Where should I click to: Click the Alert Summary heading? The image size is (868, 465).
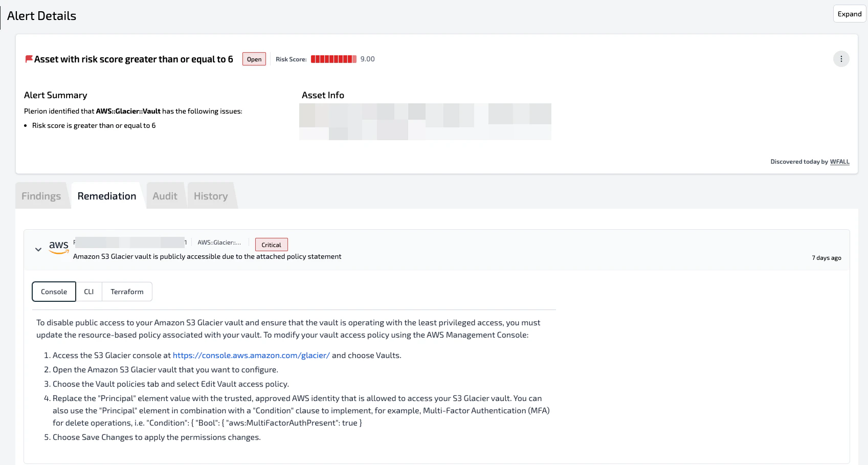coord(56,95)
